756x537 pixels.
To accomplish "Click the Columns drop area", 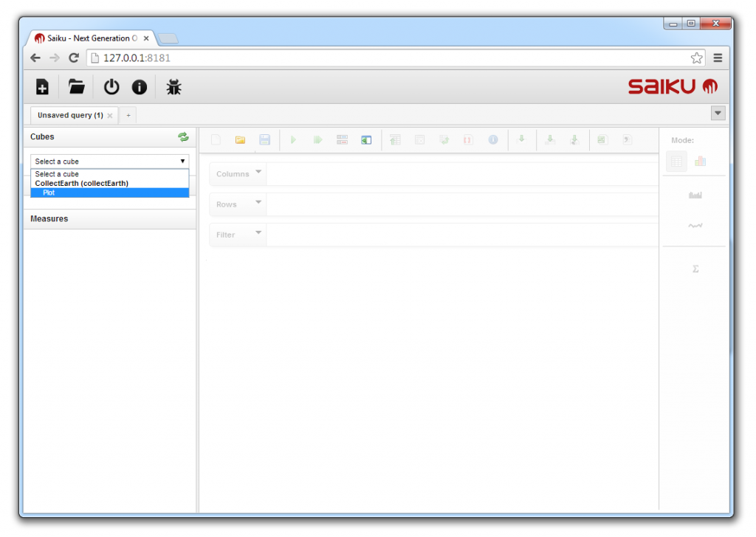I will [x=462, y=174].
